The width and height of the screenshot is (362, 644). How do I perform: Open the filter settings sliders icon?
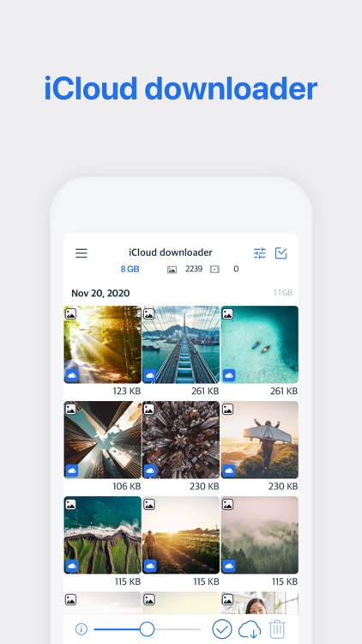tap(259, 253)
